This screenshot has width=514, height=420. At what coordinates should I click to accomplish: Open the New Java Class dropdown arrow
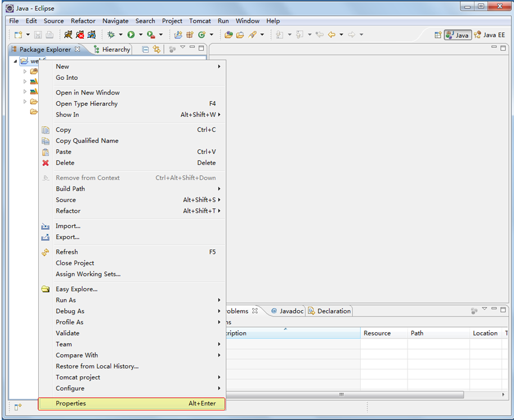pyautogui.click(x=212, y=34)
